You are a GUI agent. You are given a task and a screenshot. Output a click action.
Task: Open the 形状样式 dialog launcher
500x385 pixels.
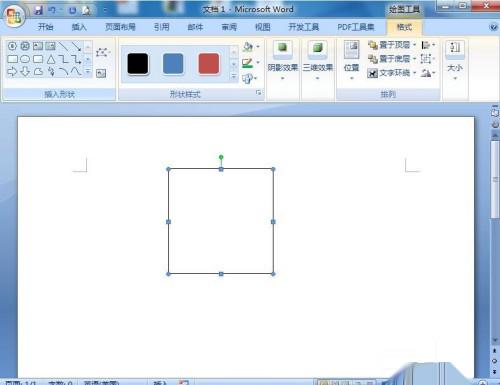258,93
